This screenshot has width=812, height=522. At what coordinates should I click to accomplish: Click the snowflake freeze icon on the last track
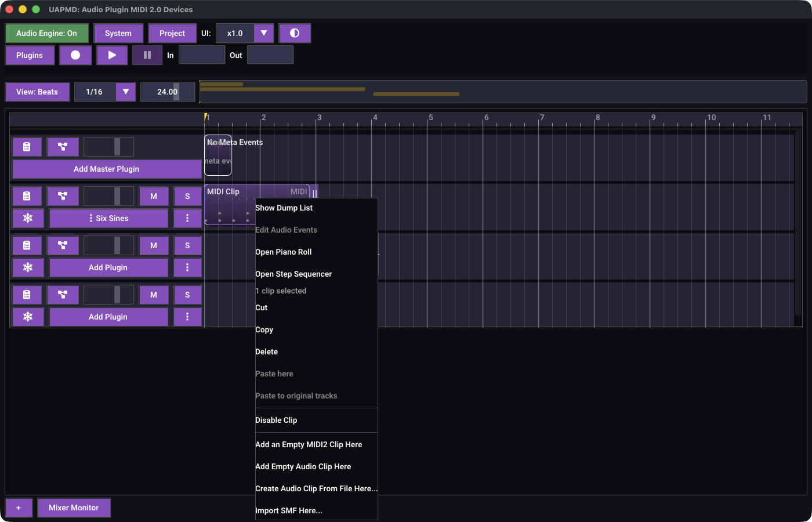click(x=28, y=317)
